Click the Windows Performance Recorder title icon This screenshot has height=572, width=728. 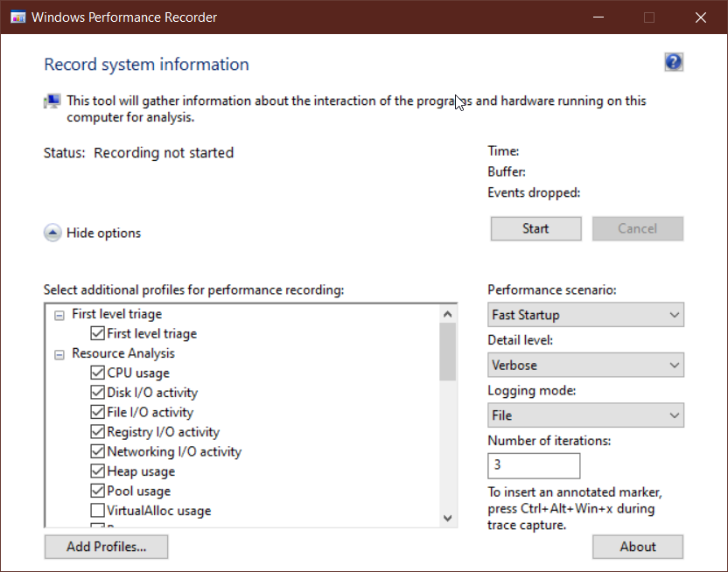[x=18, y=17]
